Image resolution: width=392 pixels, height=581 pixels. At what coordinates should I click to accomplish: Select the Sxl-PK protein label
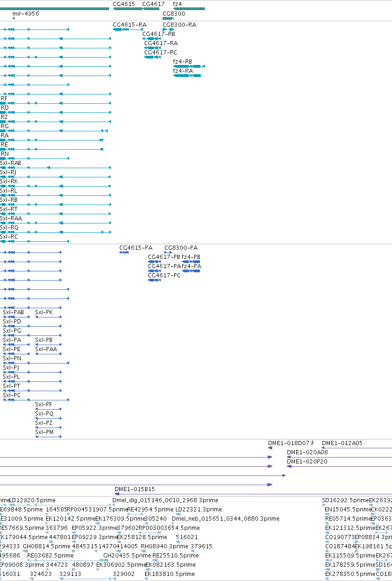pyautogui.click(x=44, y=312)
